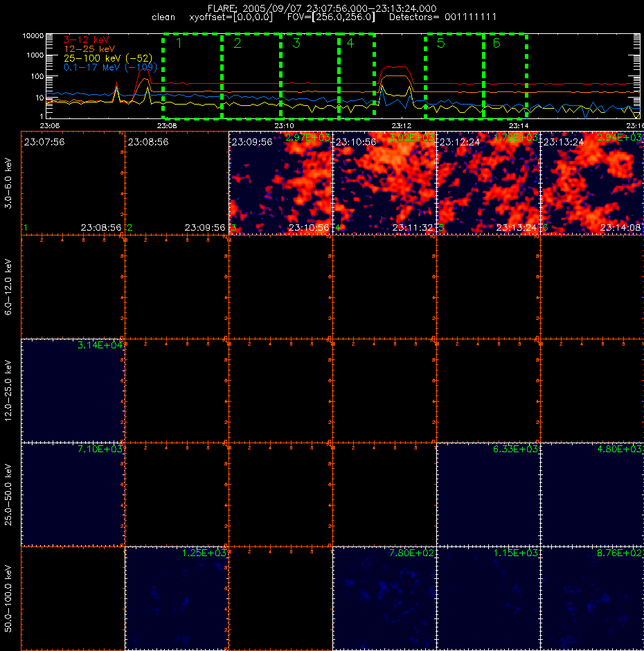
Task: Click the '23:06' time axis label
Action: click(x=49, y=125)
